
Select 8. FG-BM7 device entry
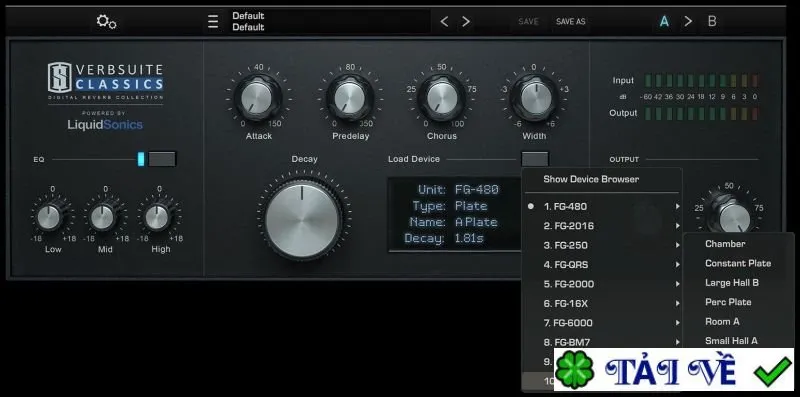[x=602, y=342]
